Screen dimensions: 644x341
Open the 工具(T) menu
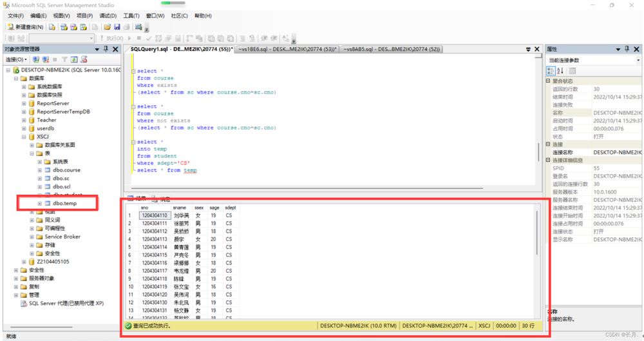point(131,15)
